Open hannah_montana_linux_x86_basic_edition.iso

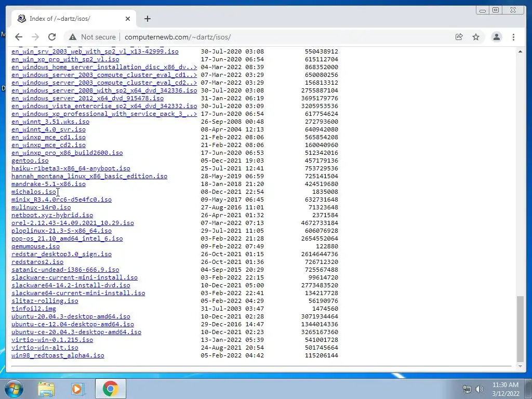pyautogui.click(x=89, y=176)
